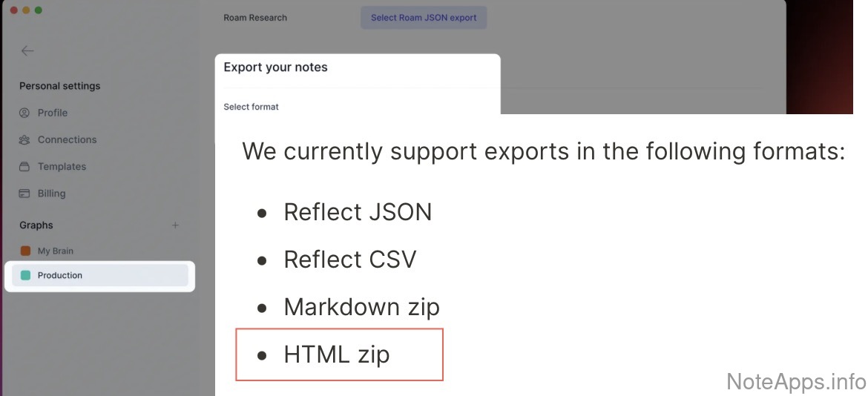868x396 pixels.
Task: Go to the Billing settings page
Action: [51, 194]
